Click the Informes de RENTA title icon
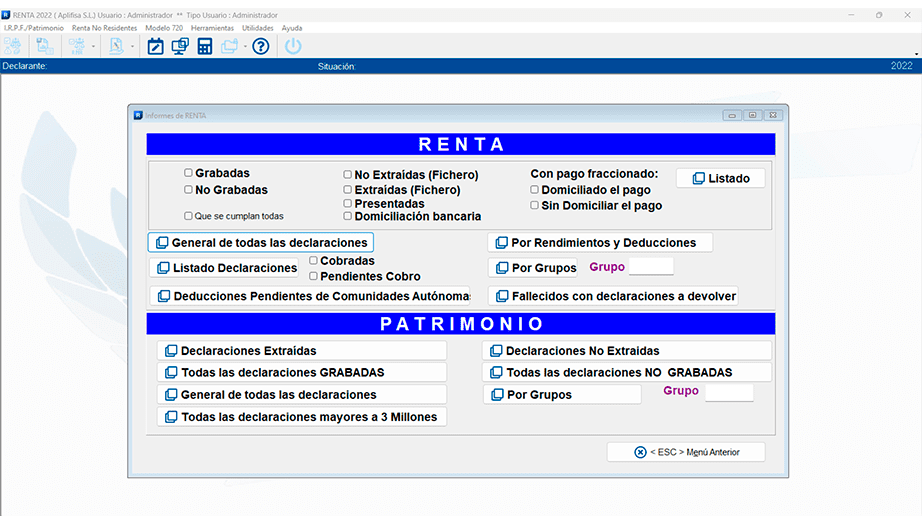This screenshot has width=922, height=524. click(x=138, y=115)
